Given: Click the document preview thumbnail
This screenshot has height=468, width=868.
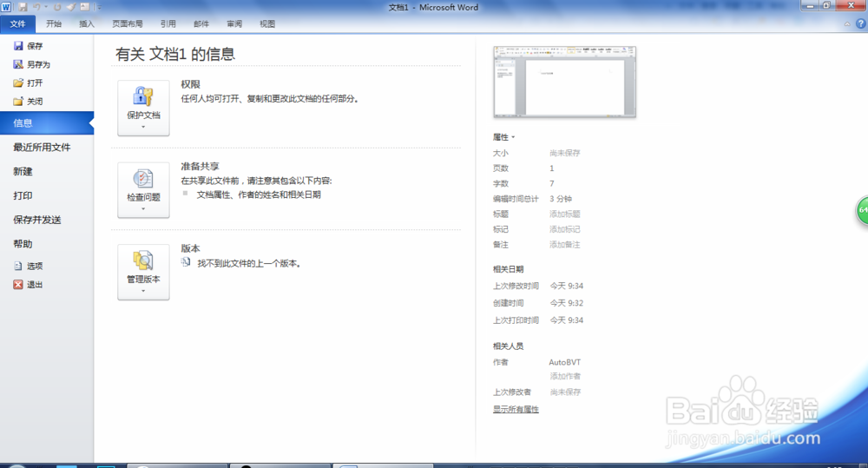Looking at the screenshot, I should (x=565, y=82).
